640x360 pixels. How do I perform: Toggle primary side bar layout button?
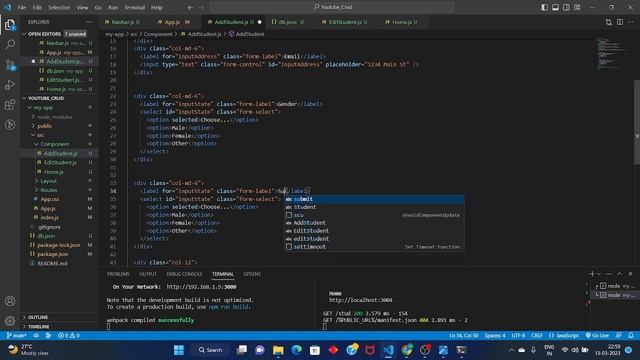[544, 7]
